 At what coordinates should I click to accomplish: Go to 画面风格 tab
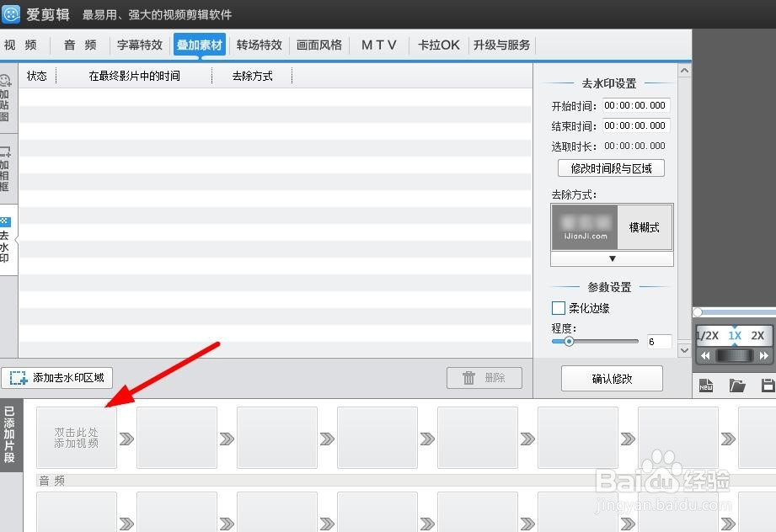(x=319, y=45)
